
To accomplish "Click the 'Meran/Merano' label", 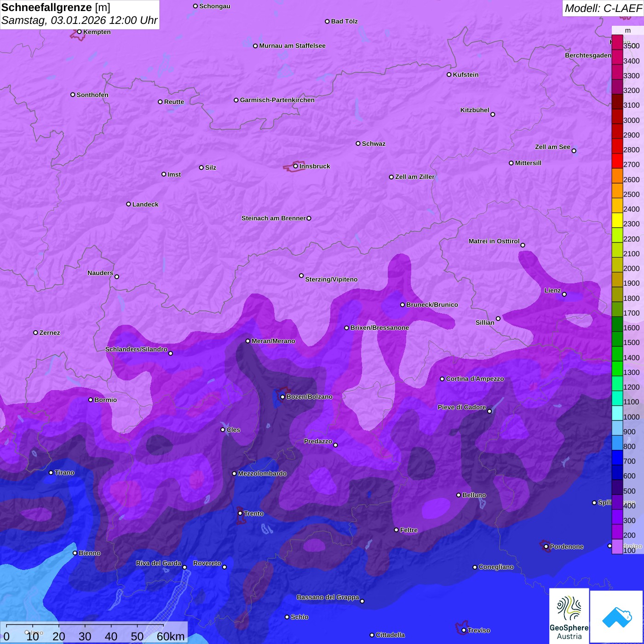I will [273, 341].
